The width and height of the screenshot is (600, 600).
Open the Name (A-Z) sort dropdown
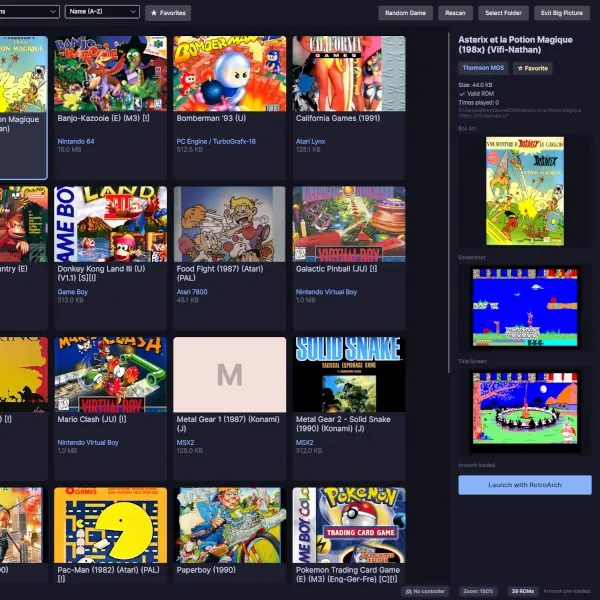tap(102, 12)
